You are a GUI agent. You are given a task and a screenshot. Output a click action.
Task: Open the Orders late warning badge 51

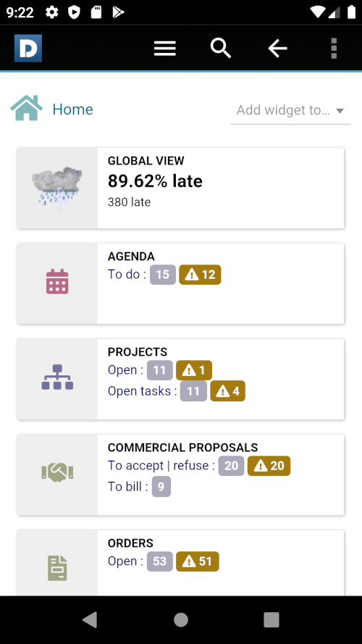coord(198,561)
